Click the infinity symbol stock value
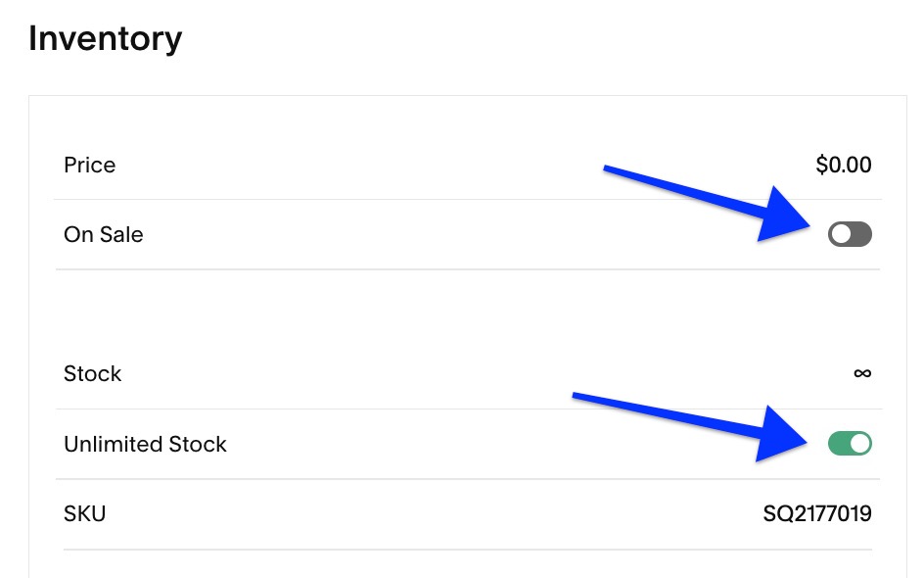This screenshot has height=578, width=924. coord(861,373)
